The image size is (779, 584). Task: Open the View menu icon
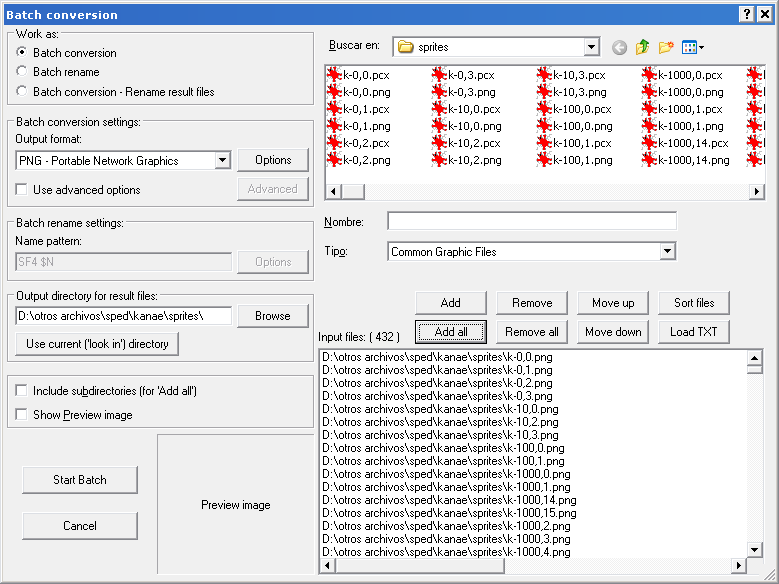tap(693, 47)
